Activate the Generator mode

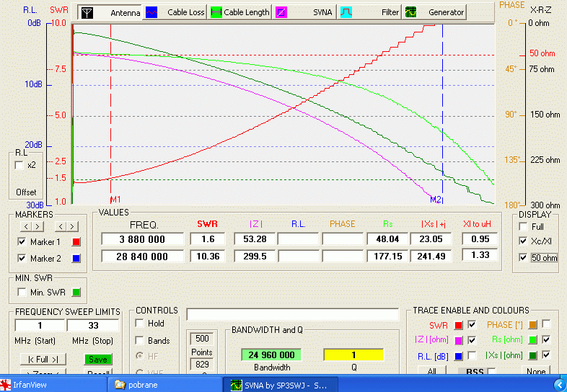tap(435, 12)
